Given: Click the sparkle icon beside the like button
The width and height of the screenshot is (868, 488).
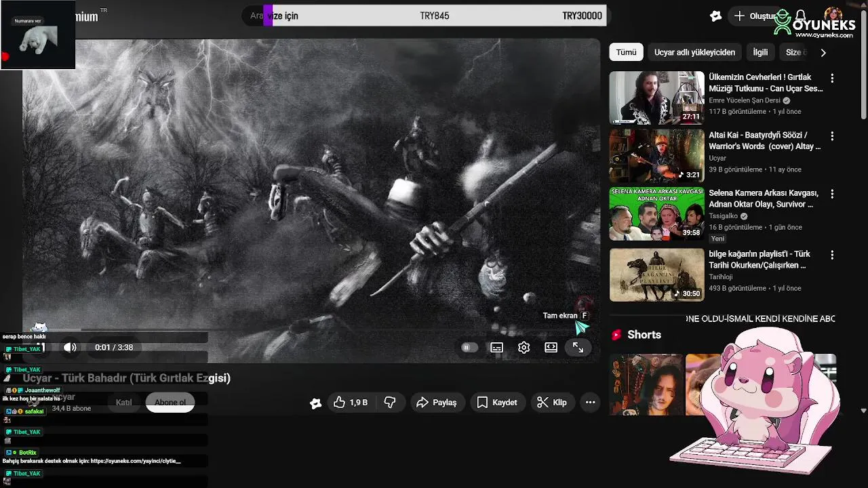Looking at the screenshot, I should point(315,403).
